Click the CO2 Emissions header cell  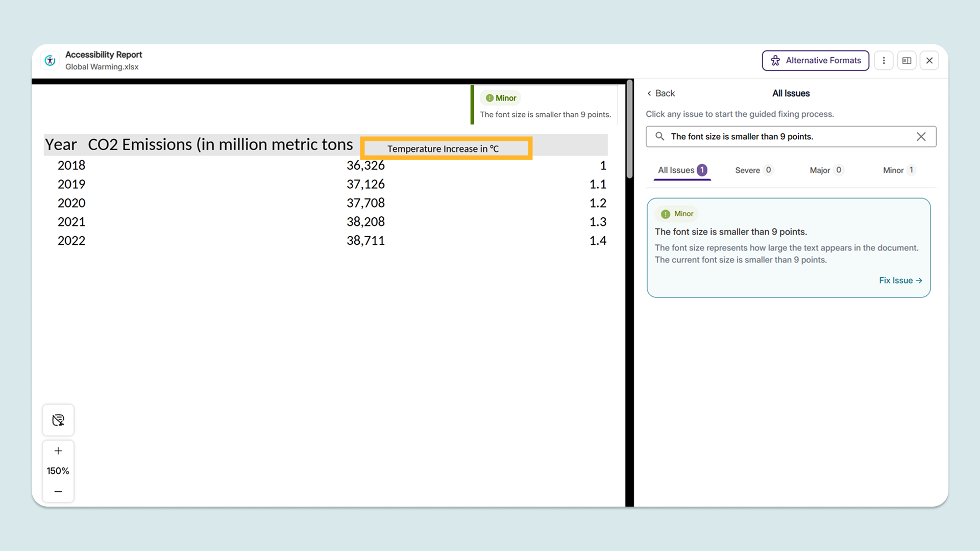(220, 145)
